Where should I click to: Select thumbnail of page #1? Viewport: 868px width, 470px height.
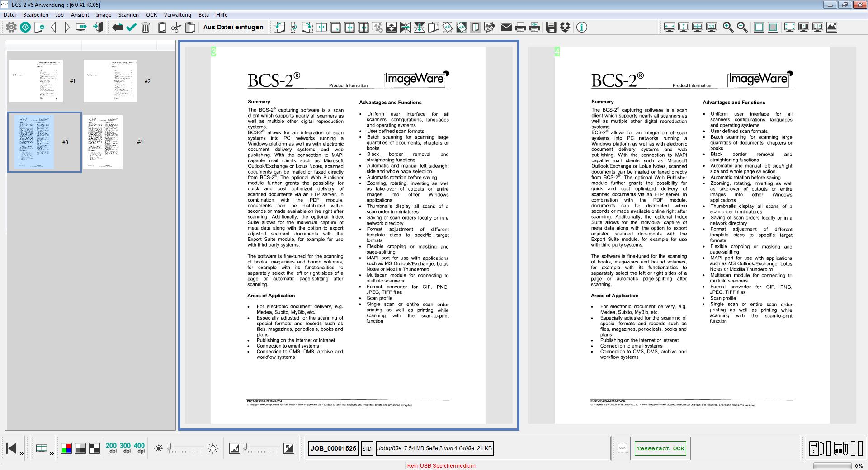pyautogui.click(x=36, y=81)
